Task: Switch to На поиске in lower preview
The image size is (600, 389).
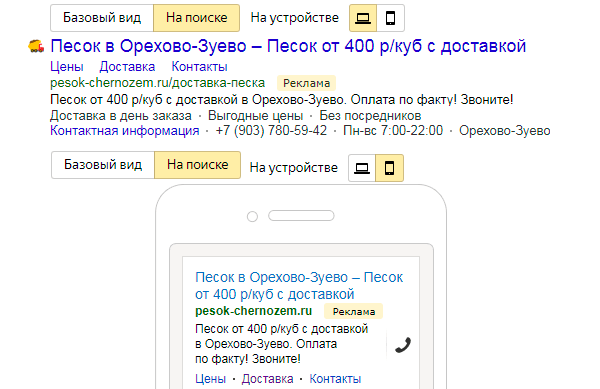Action: tap(197, 165)
